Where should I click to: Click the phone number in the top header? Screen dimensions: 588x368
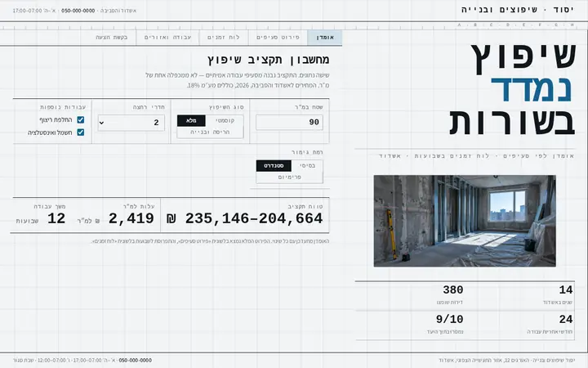coord(78,11)
